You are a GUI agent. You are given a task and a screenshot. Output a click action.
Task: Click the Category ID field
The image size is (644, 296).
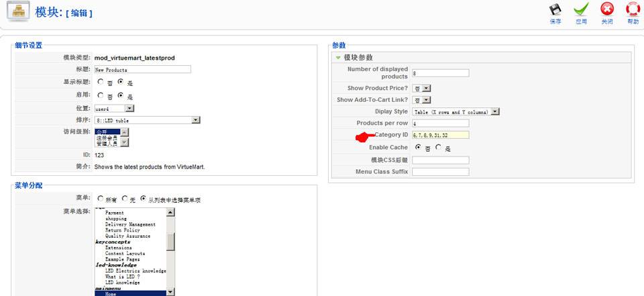pos(440,135)
